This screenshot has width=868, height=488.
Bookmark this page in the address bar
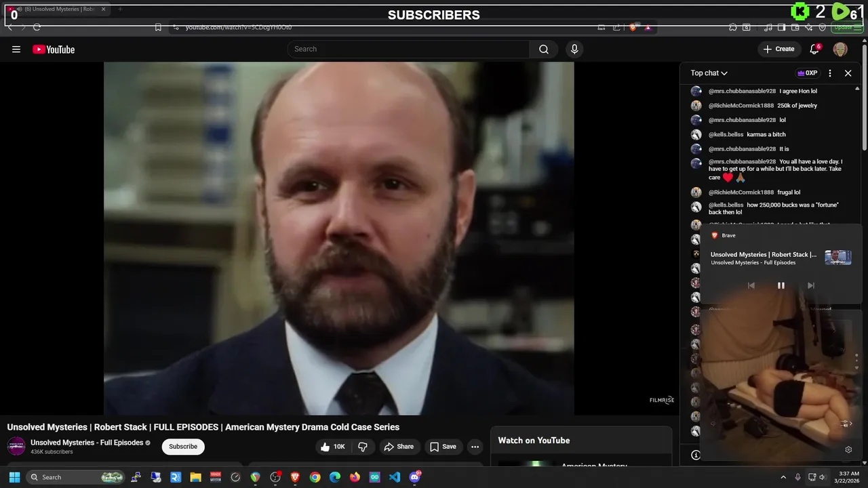[158, 27]
